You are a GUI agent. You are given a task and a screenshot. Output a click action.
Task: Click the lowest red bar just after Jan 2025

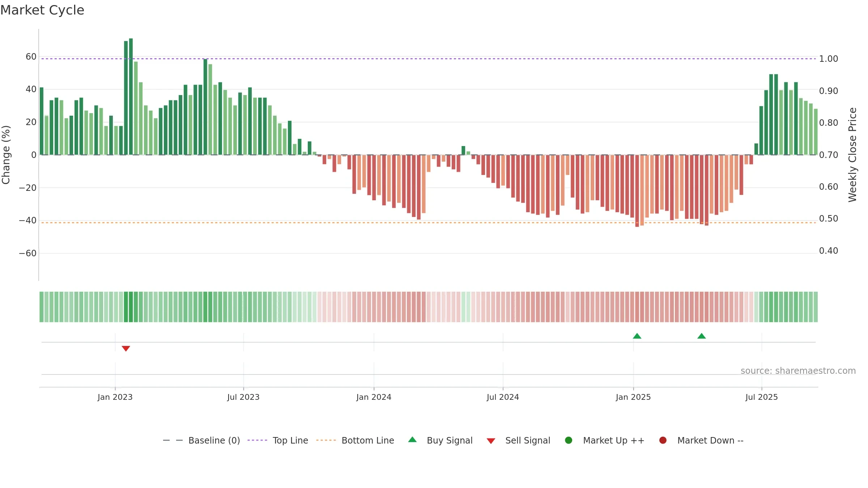click(637, 191)
